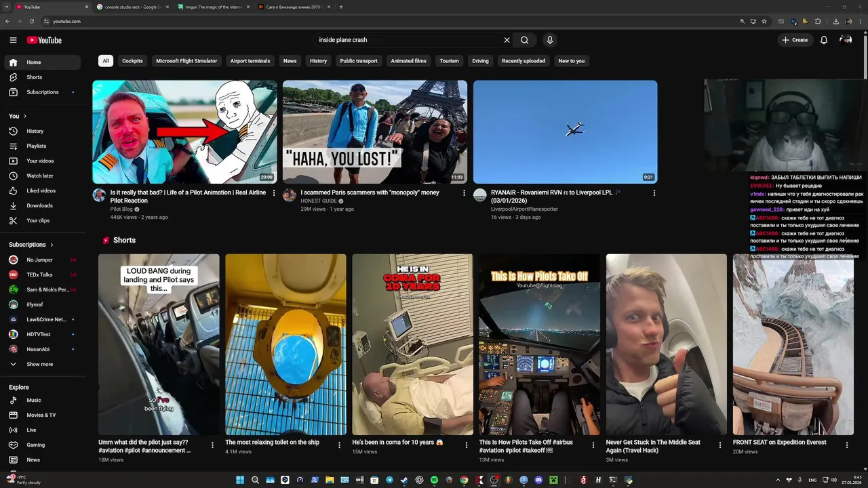
Task: Expand the You section chevron
Action: 25,116
